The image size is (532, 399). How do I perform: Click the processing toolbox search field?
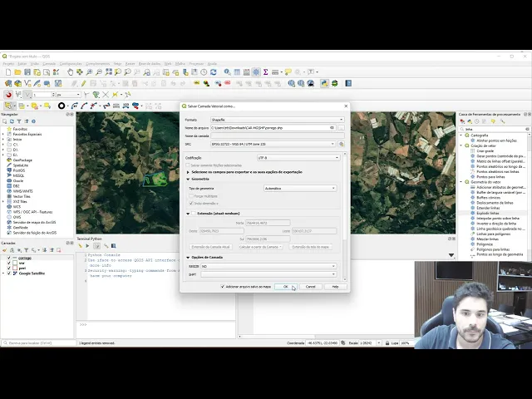(x=494, y=130)
